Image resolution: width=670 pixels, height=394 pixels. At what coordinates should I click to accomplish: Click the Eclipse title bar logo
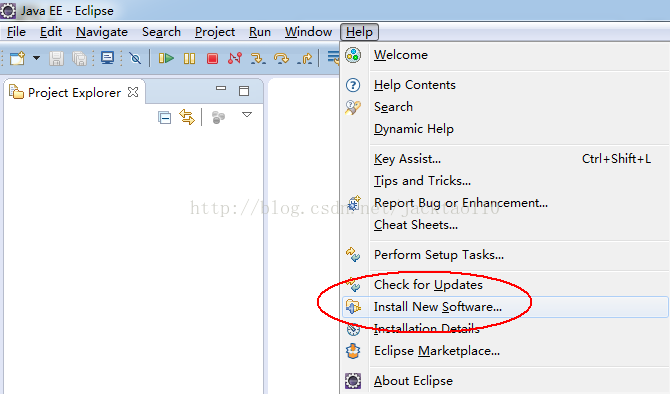point(8,10)
